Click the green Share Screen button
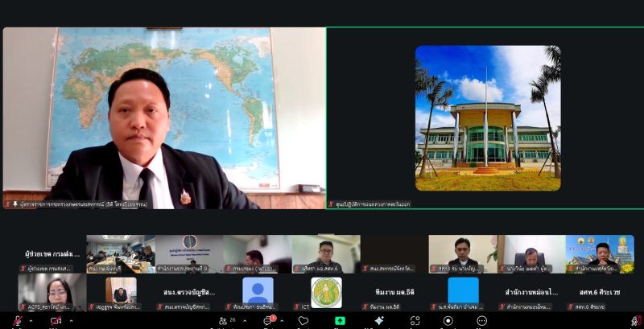The image size is (644, 329). click(340, 321)
